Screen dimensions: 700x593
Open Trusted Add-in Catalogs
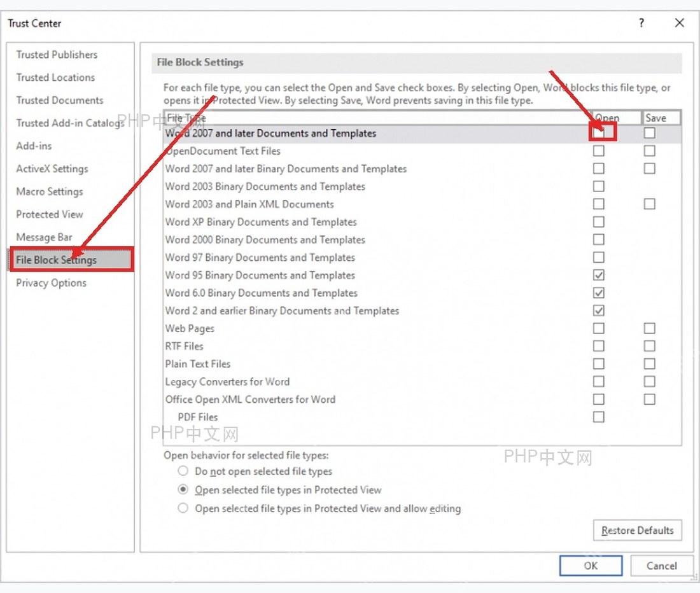70,123
